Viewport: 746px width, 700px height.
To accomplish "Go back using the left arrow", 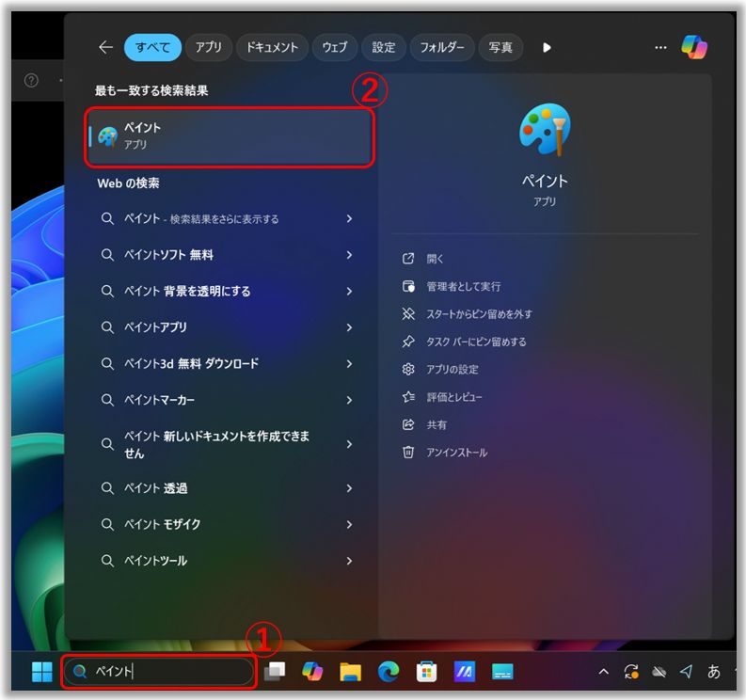I will (105, 47).
